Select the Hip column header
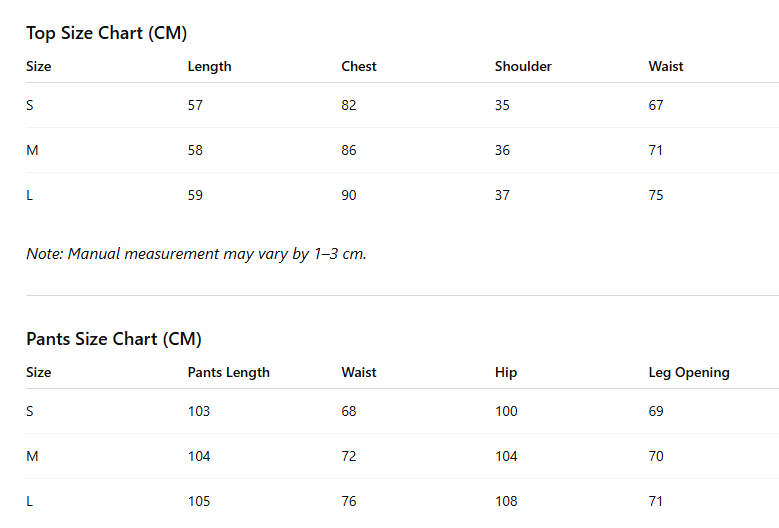Image resolution: width=779 pixels, height=528 pixels. click(x=506, y=373)
